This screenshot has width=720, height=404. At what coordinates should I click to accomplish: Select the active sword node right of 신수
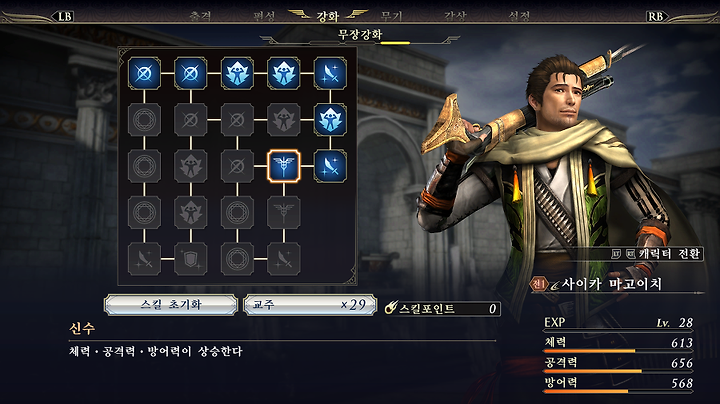coord(330,166)
